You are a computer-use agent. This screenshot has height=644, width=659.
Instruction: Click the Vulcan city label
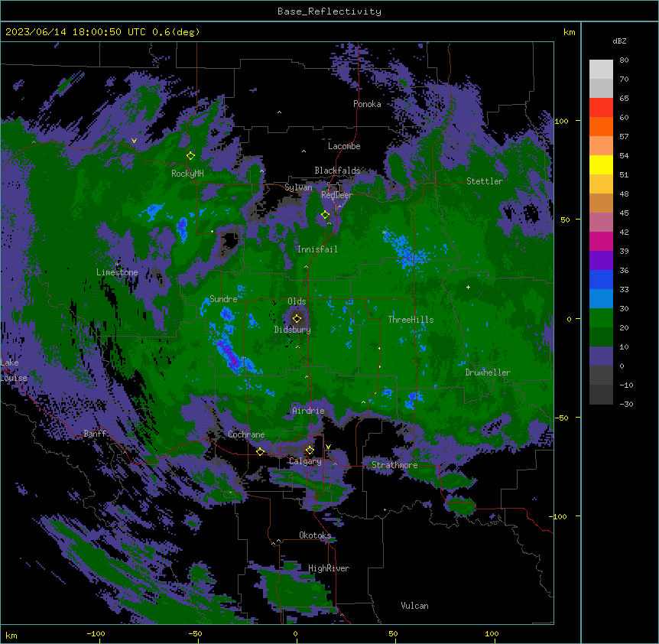pos(414,606)
